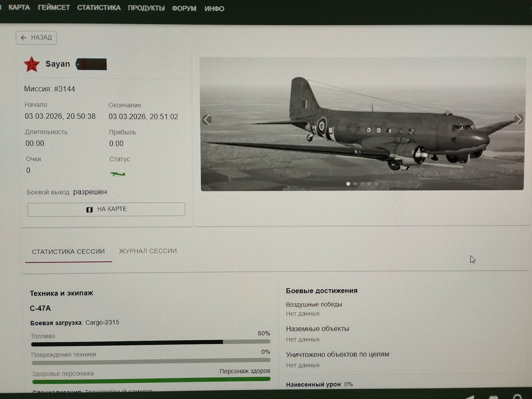532x399 pixels.
Task: Expand the ИНФО navigation menu
Action: (x=214, y=8)
